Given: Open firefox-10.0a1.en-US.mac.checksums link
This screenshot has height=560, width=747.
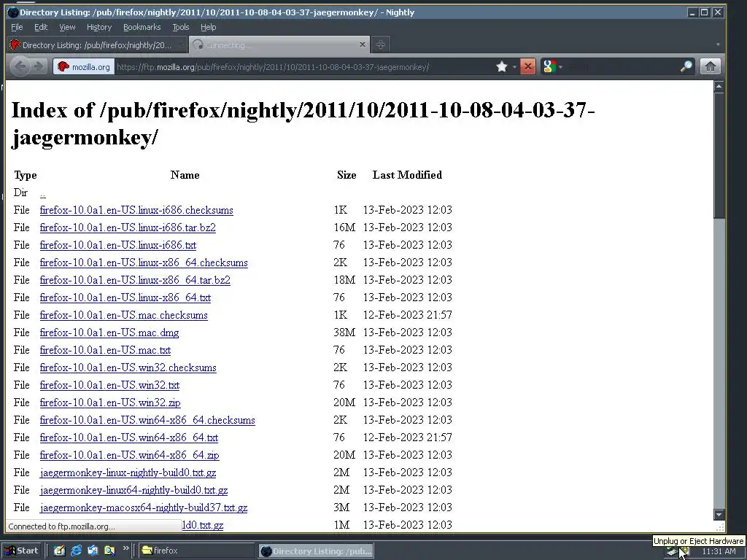Looking at the screenshot, I should click(124, 315).
